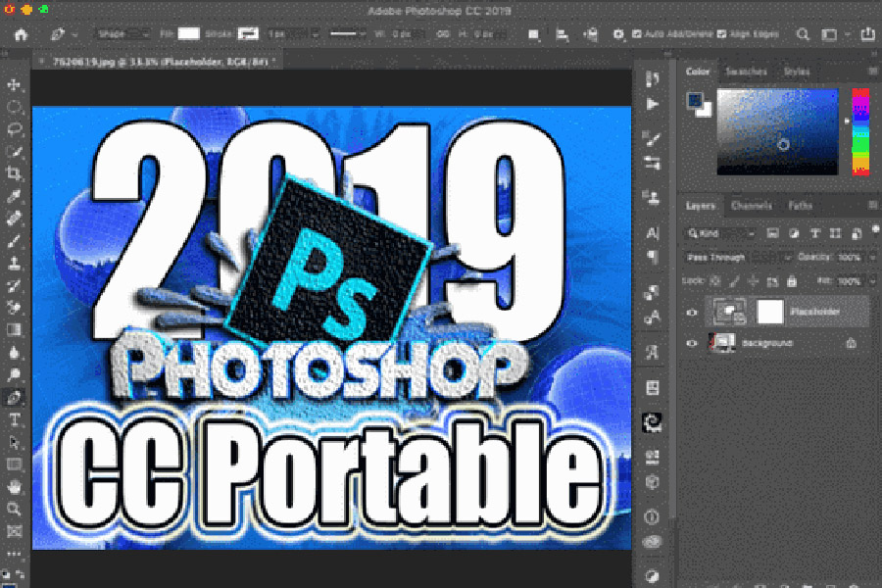Click the Share document icon
This screenshot has height=588, width=882.
pyautogui.click(x=868, y=34)
